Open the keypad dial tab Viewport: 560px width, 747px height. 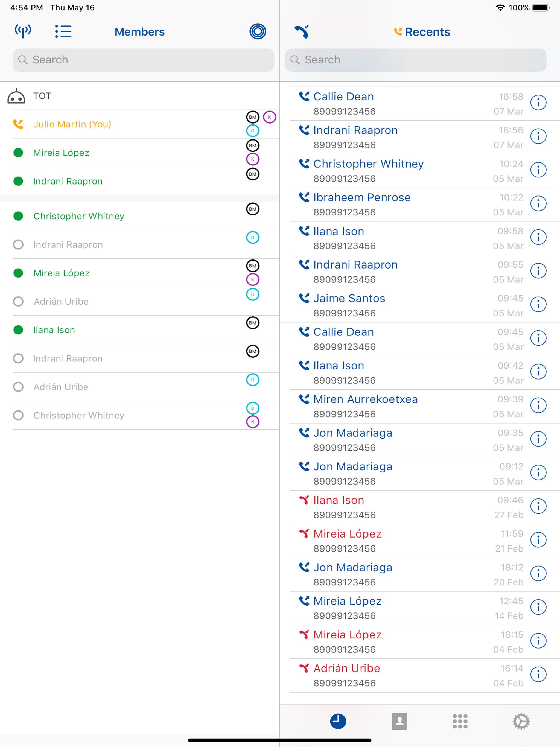coord(460,721)
